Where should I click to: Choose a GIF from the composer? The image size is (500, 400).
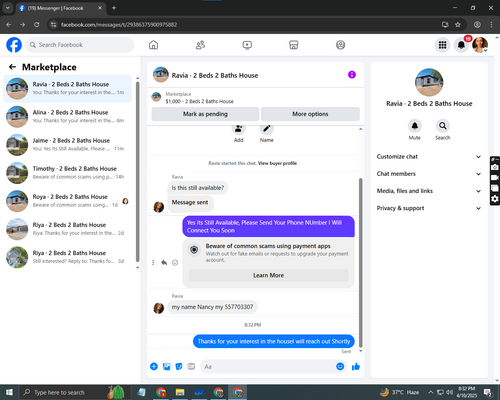pos(191,367)
